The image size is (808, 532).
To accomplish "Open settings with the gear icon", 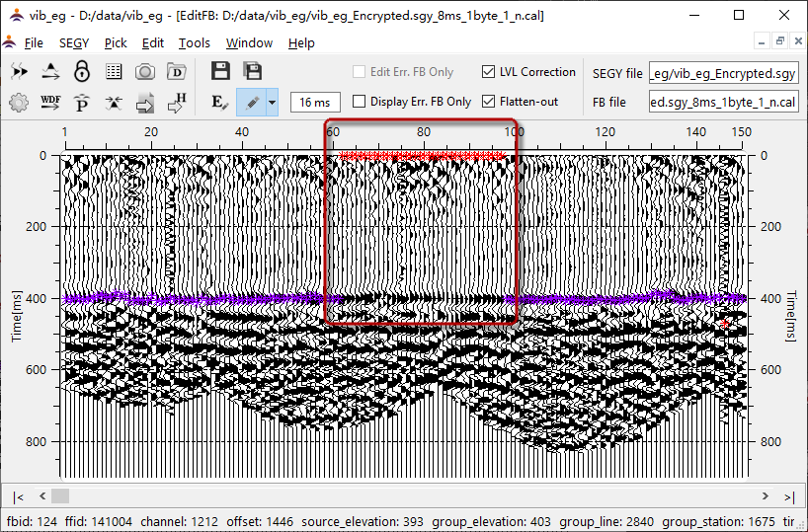I will (x=19, y=103).
